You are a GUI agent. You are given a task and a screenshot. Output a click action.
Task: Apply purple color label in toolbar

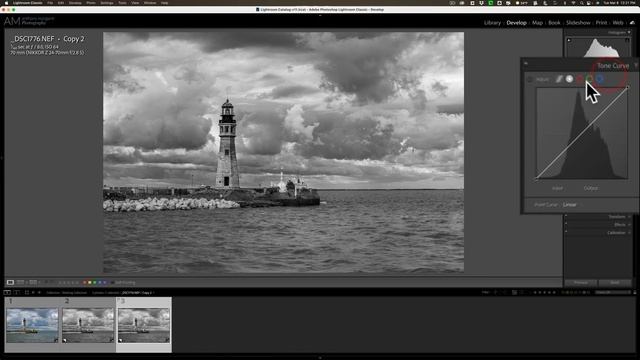104,282
